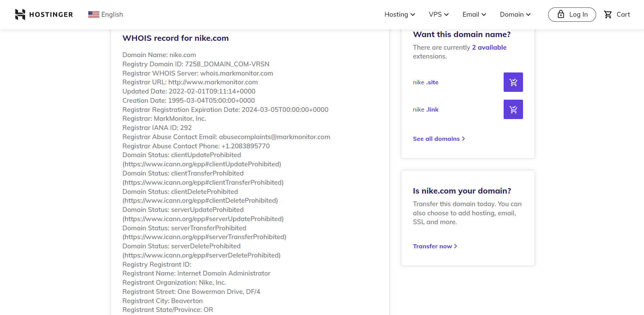The image size is (644, 315).
Task: Select Registrant City: Beaverton line
Action: [162, 301]
